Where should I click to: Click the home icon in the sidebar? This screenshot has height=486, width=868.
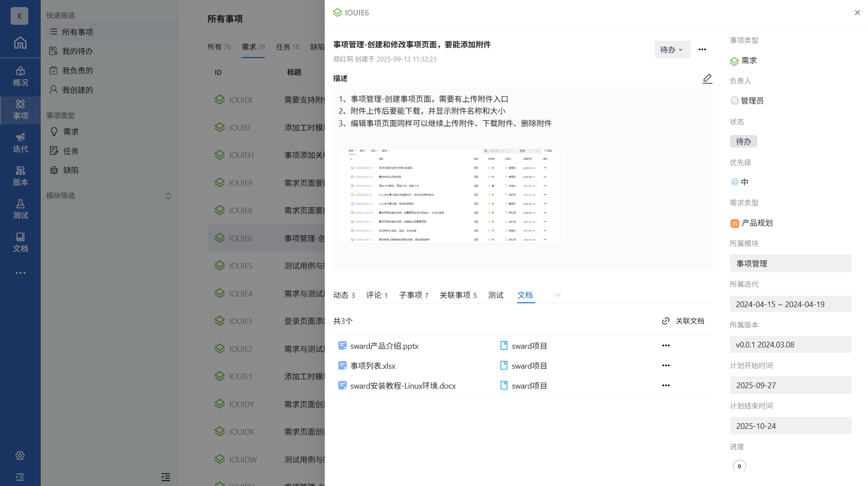[20, 43]
